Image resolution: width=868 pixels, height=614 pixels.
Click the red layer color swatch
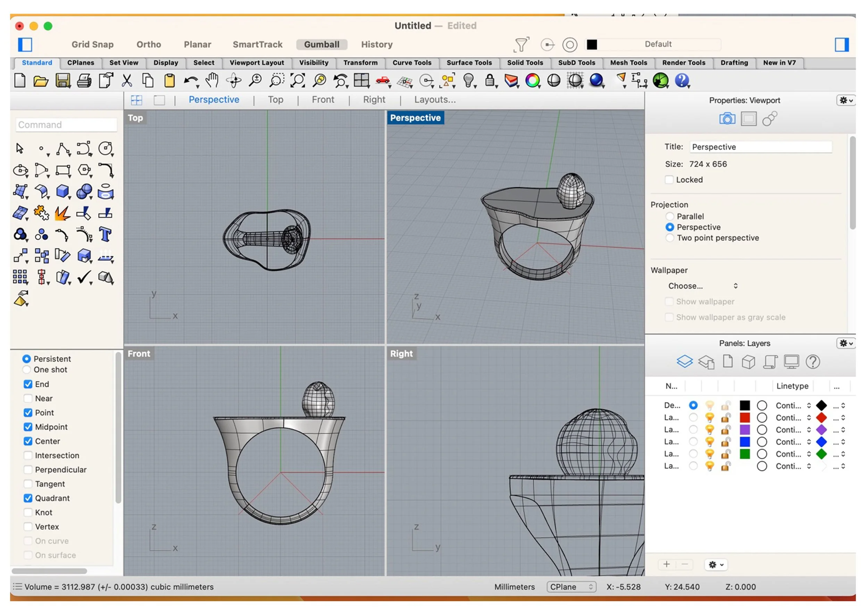[744, 418]
